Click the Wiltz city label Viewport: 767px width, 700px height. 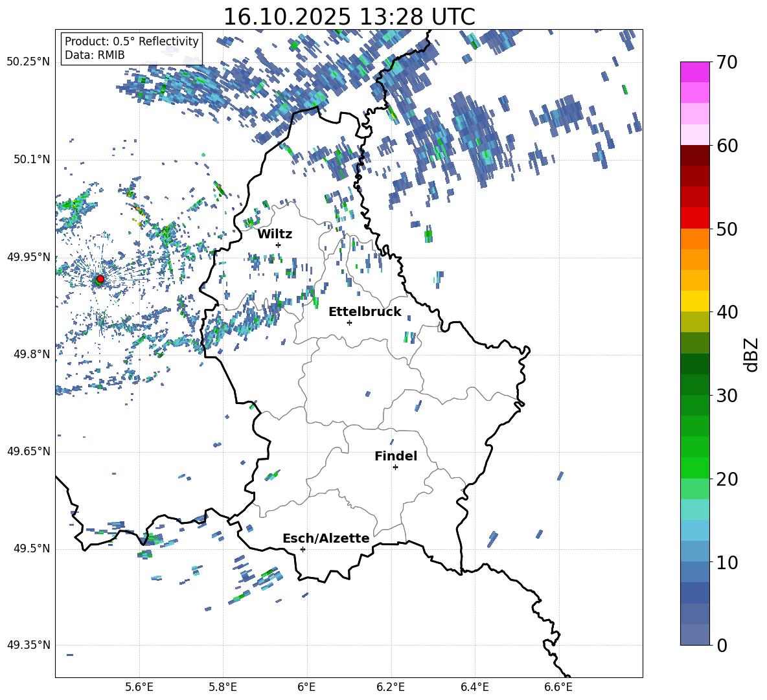[x=275, y=234]
